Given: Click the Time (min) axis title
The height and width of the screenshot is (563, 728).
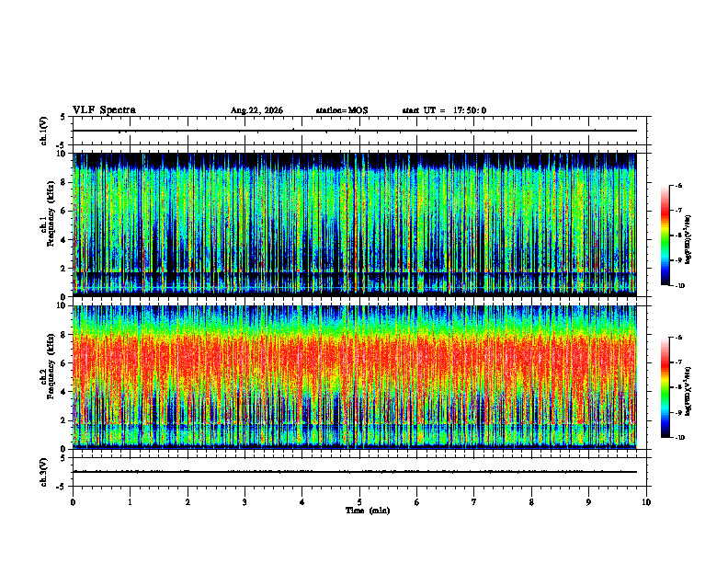Looking at the screenshot, I should tap(368, 511).
